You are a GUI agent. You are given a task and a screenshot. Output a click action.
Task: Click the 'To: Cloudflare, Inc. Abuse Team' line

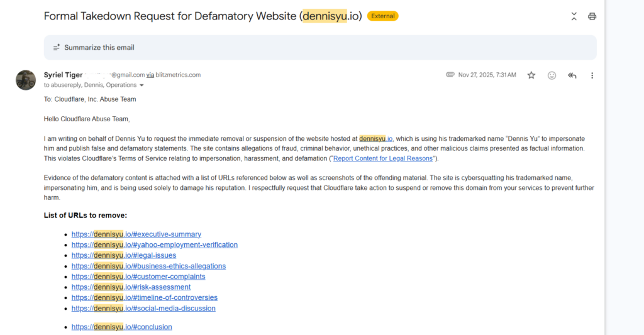[90, 99]
